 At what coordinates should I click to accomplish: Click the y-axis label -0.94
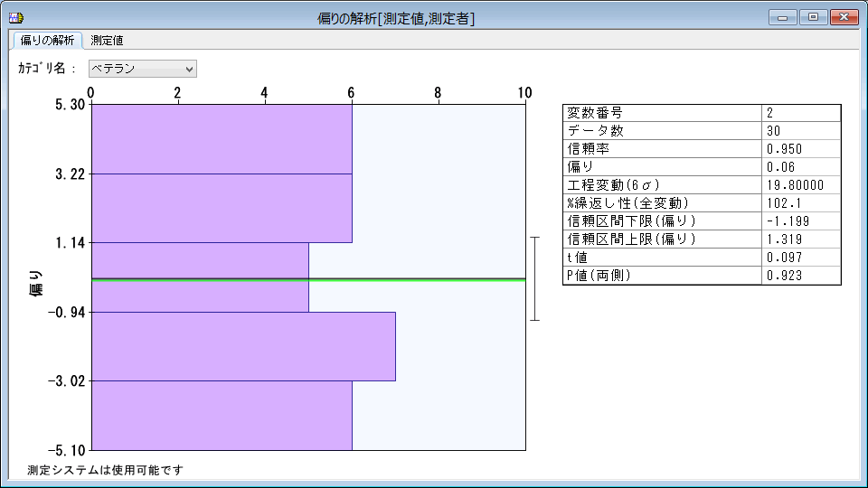coord(66,313)
